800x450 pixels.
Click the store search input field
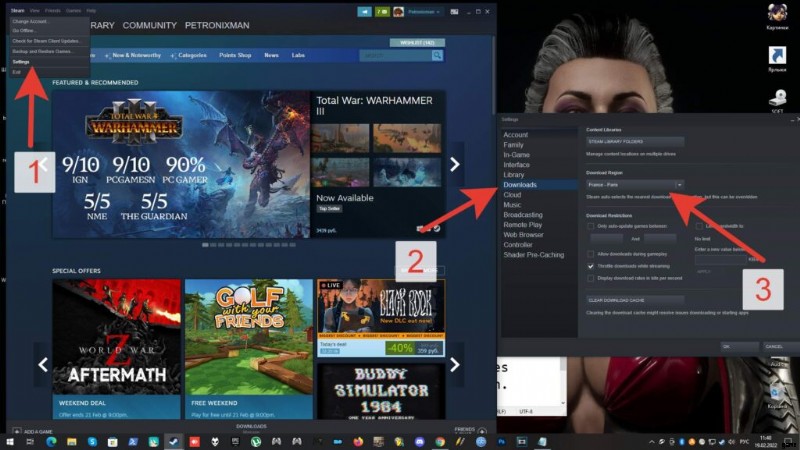tap(395, 56)
